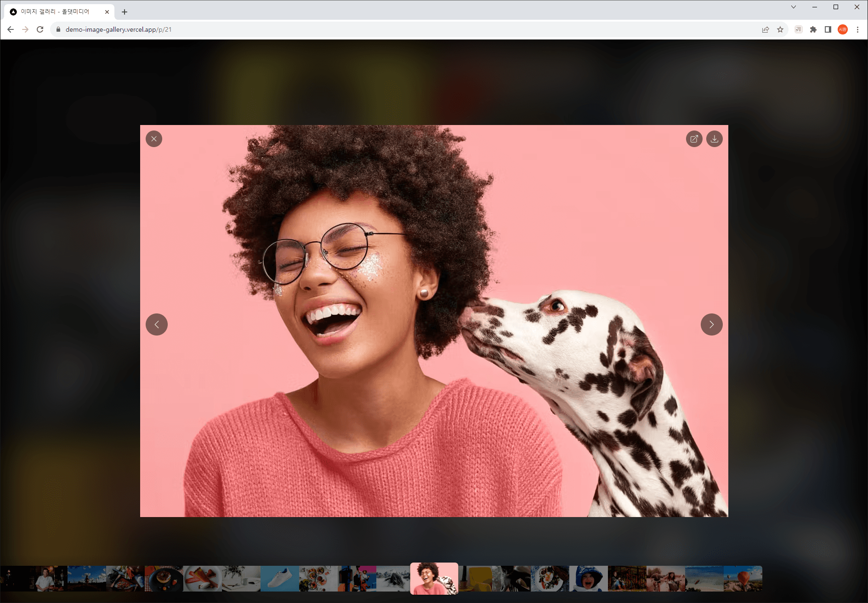
Task: Select the white sneaker thumbnail
Action: (280, 578)
